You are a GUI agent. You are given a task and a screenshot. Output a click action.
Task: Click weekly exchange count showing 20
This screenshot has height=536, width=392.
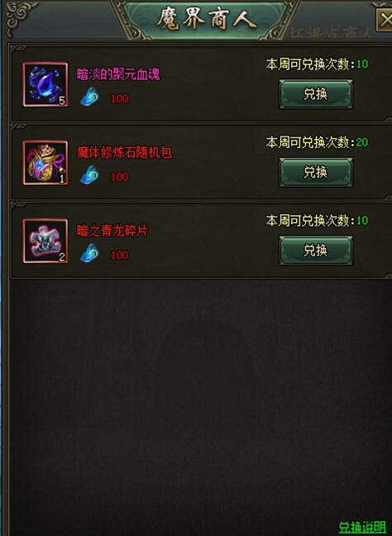[x=317, y=142]
